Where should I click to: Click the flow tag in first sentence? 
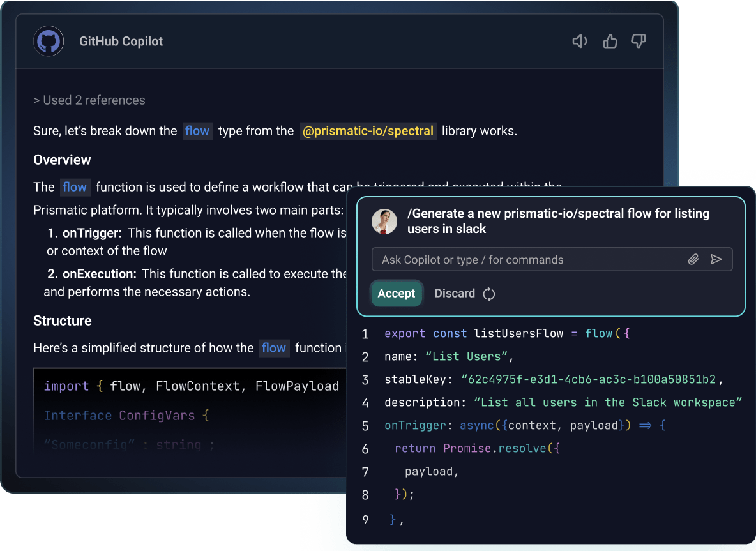click(x=197, y=131)
